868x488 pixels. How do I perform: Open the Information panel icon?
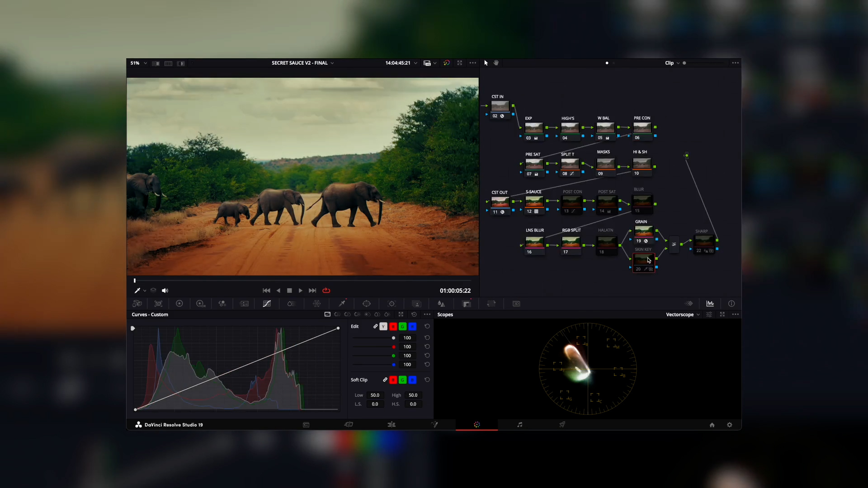click(x=731, y=304)
